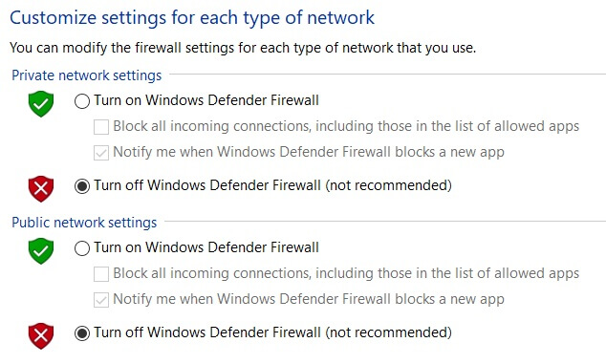The width and height of the screenshot is (606, 364).
Task: Toggle Notify me checkbox under Private network
Action: pos(101,153)
